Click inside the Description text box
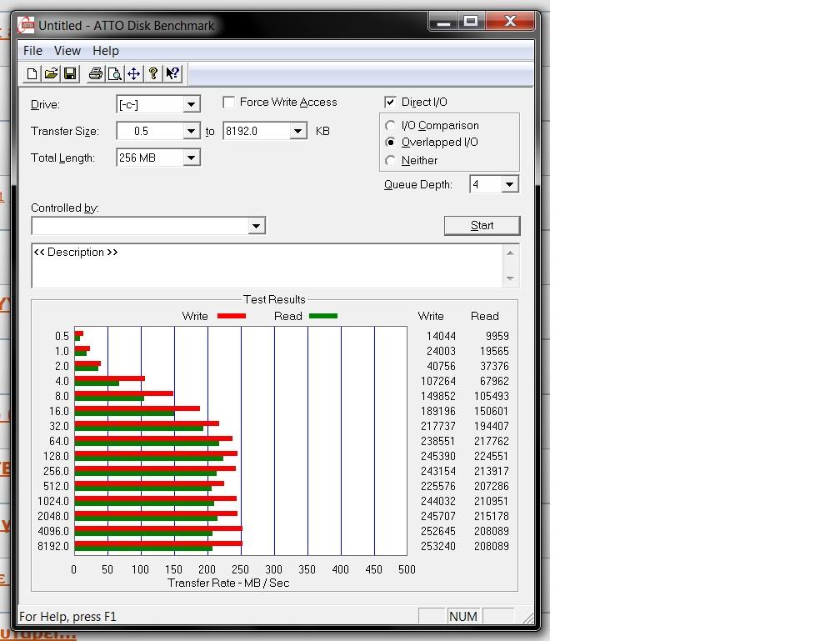 pyautogui.click(x=267, y=267)
